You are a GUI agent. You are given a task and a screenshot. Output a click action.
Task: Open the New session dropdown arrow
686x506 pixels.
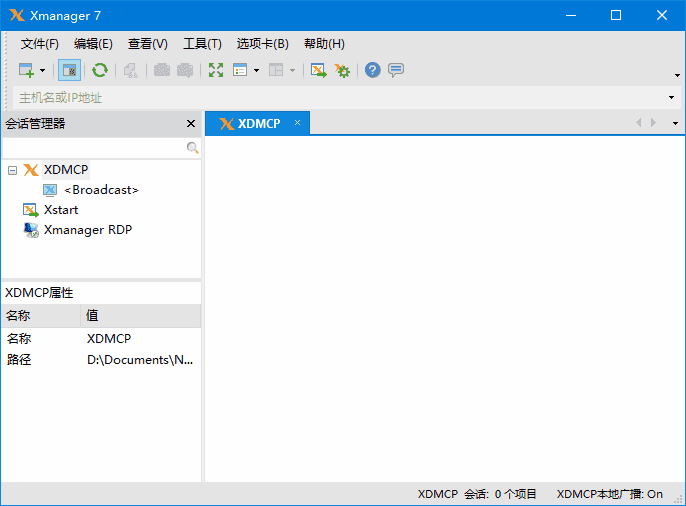(x=43, y=71)
